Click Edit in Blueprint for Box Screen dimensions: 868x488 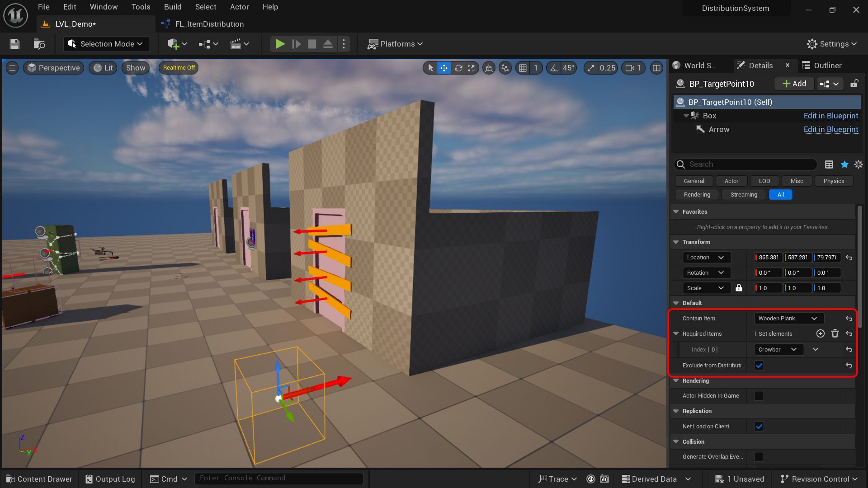[x=831, y=116]
